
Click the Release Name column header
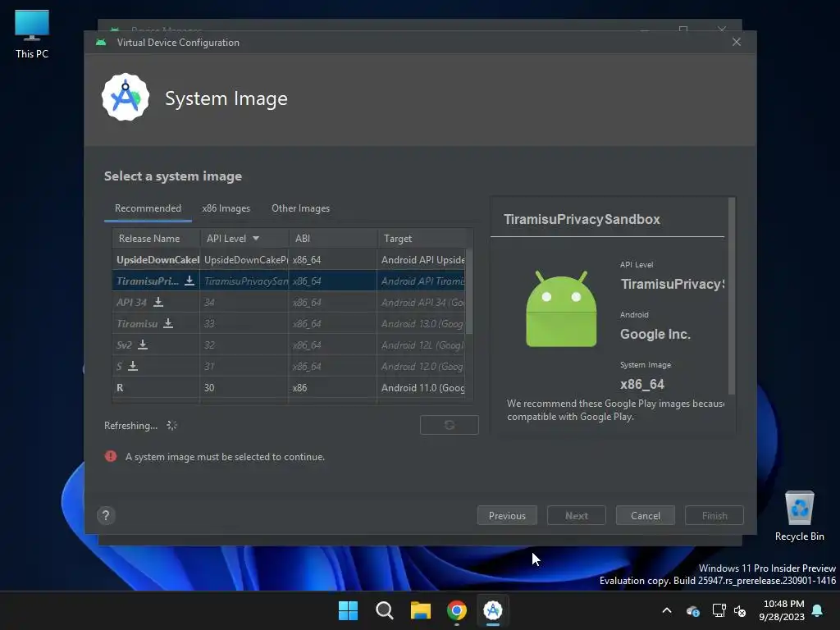point(156,239)
